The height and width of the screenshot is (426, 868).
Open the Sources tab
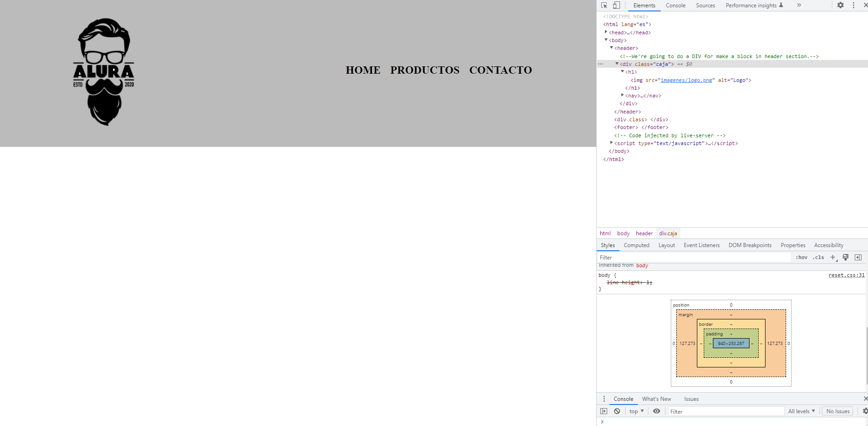pos(705,5)
